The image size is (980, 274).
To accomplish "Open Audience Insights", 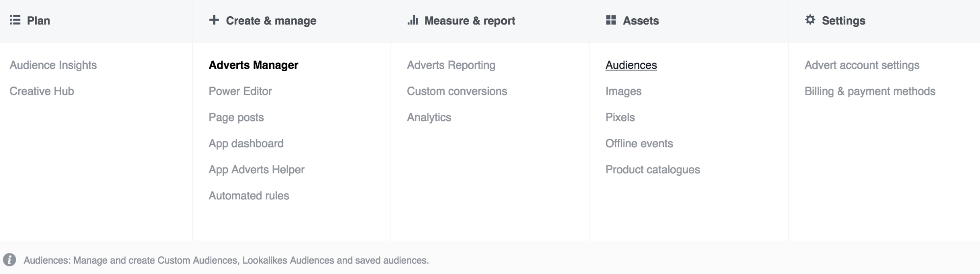I will [53, 65].
